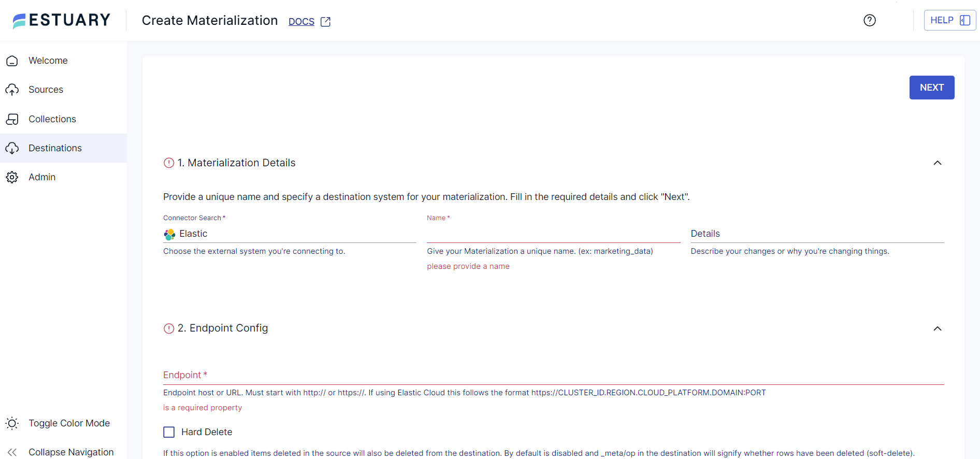Click the Materialization Details heading
980x459 pixels.
click(x=236, y=163)
